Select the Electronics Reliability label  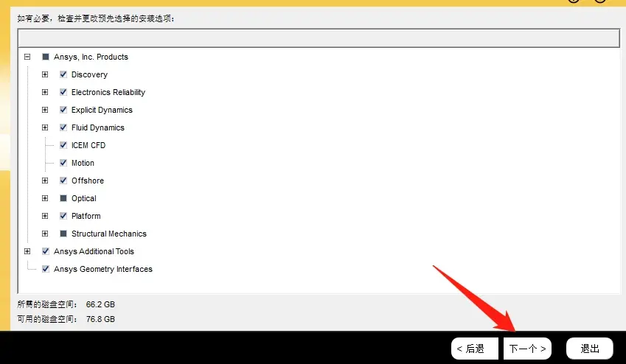click(108, 92)
